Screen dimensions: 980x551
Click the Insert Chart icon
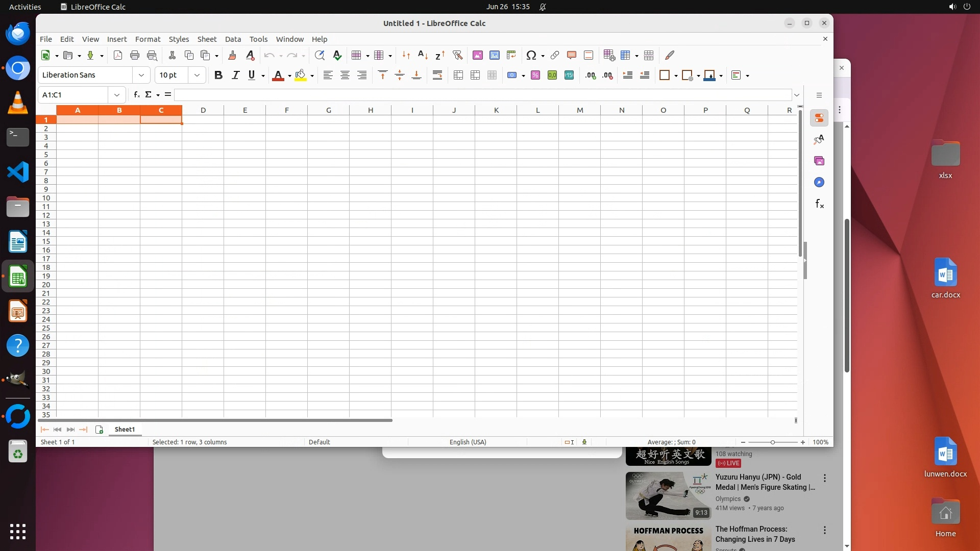tap(494, 55)
